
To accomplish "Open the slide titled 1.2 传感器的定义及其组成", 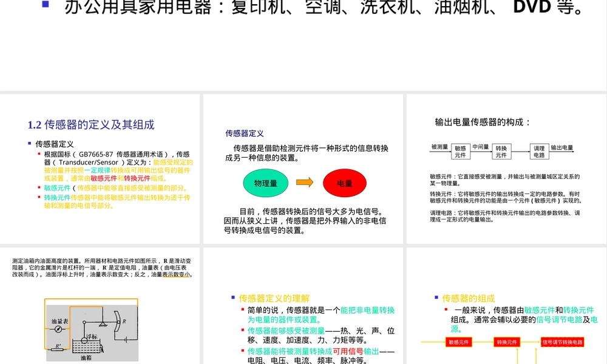I will [100, 169].
